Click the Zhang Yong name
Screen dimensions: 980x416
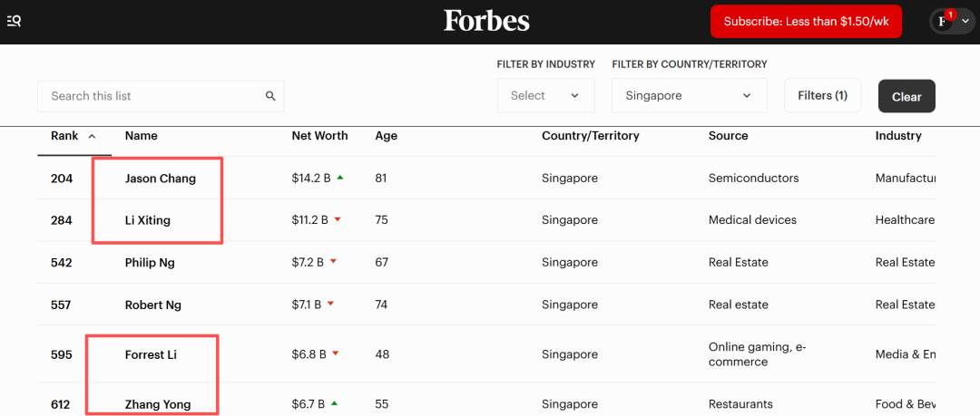click(x=157, y=404)
